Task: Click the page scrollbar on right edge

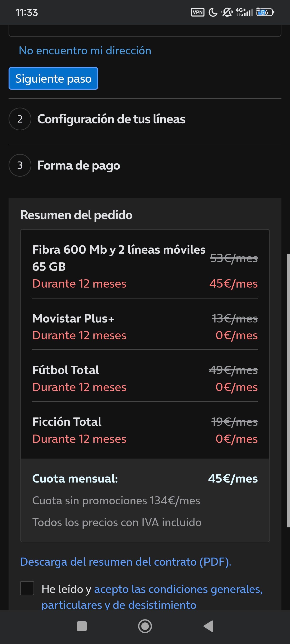Action: coord(288,390)
